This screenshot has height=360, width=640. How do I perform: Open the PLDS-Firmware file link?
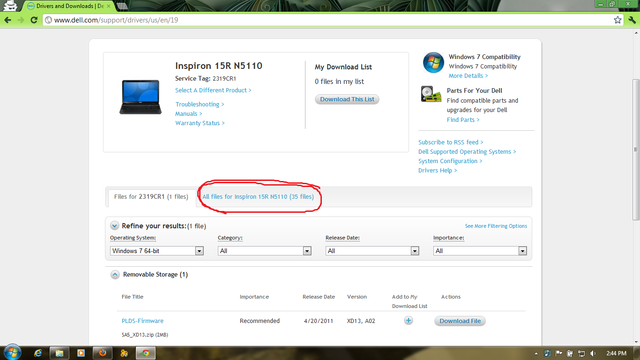[x=142, y=321]
